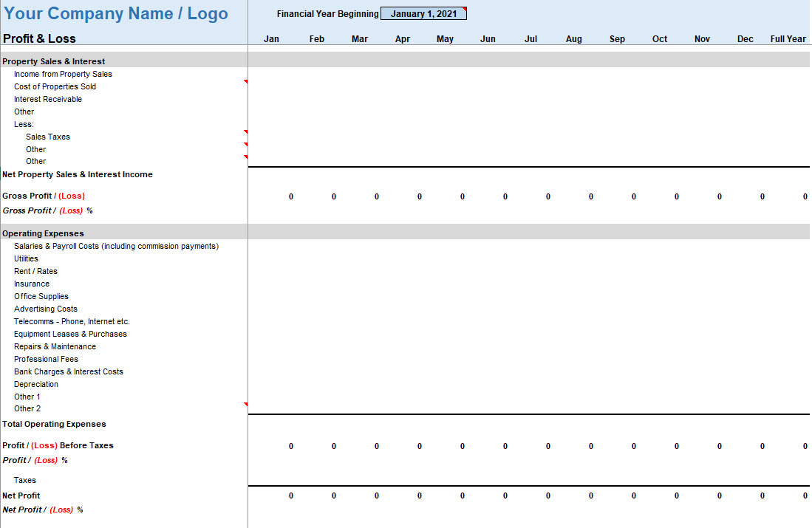Click the Financial Year Beginning date cell
This screenshot has width=812, height=528.
point(423,14)
